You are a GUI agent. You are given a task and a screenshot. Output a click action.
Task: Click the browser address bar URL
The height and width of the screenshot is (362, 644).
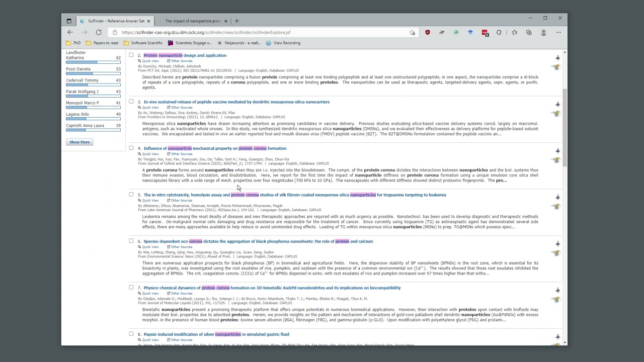tap(206, 33)
